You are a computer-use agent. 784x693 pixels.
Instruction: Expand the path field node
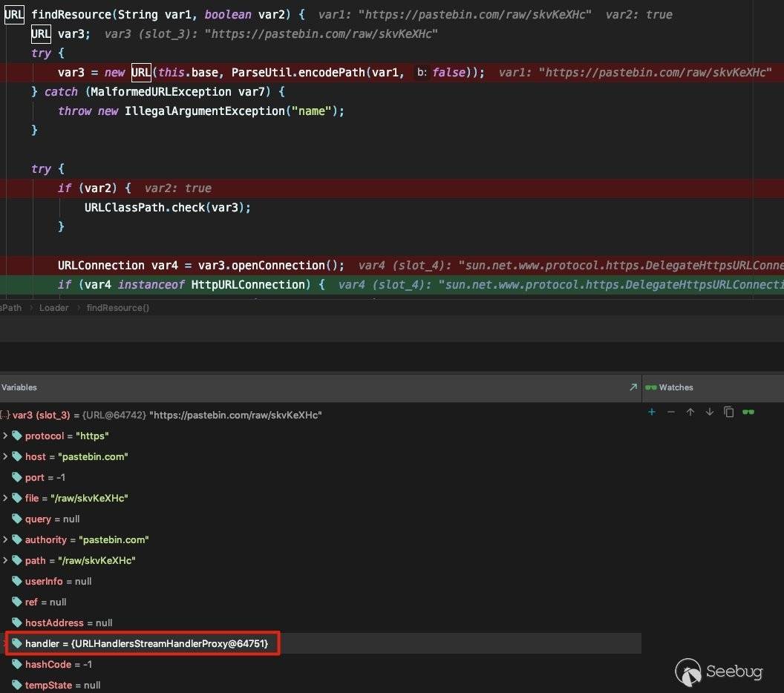pos(6,561)
